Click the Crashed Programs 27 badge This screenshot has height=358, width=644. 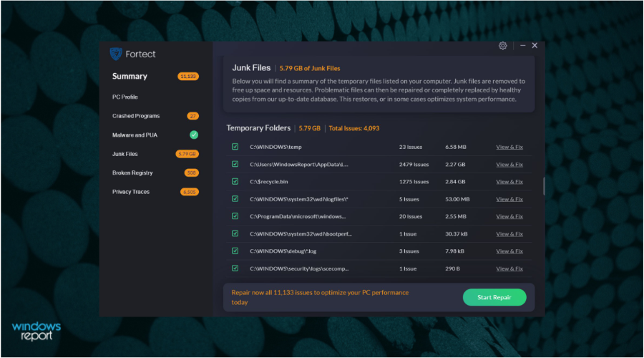pos(192,116)
